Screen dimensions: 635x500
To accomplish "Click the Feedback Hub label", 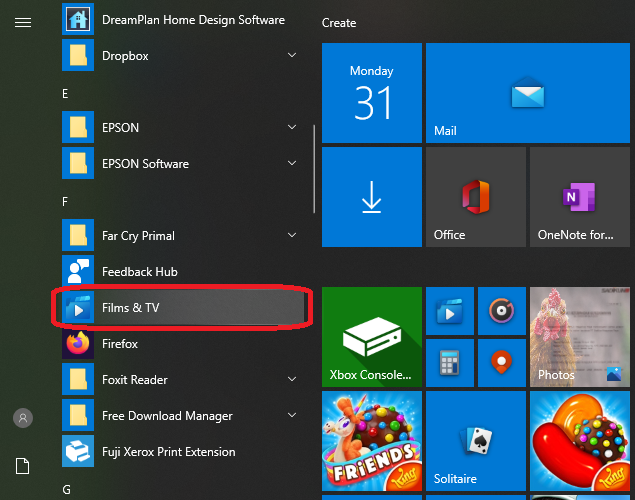I will tap(140, 272).
